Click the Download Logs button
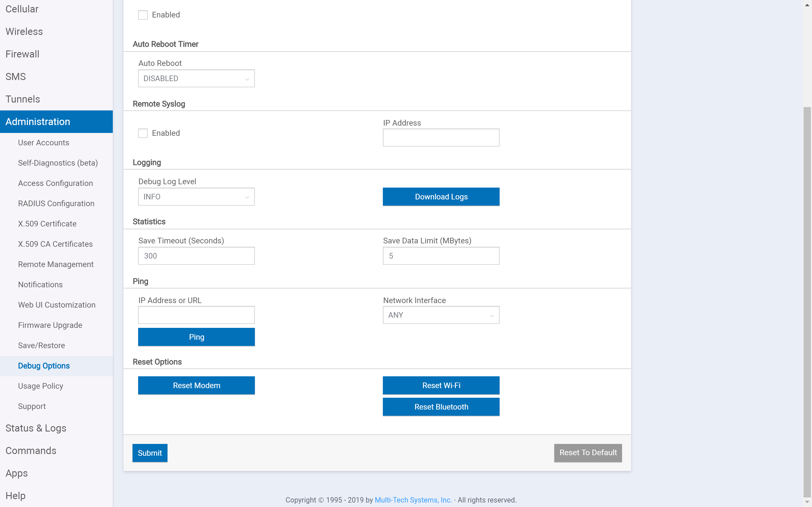Viewport: 812px width, 507px height. (x=441, y=197)
